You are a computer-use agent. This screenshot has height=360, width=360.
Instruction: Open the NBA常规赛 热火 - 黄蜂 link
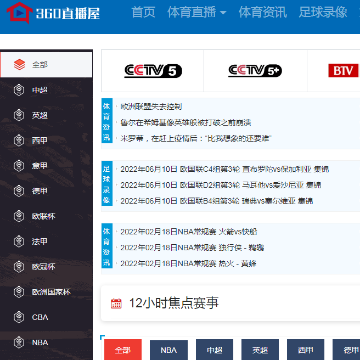coord(188,264)
